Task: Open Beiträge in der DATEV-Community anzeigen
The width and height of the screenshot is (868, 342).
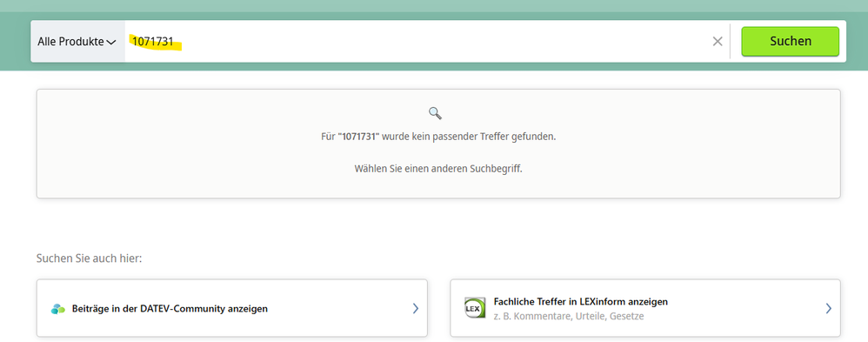Action: [232, 308]
